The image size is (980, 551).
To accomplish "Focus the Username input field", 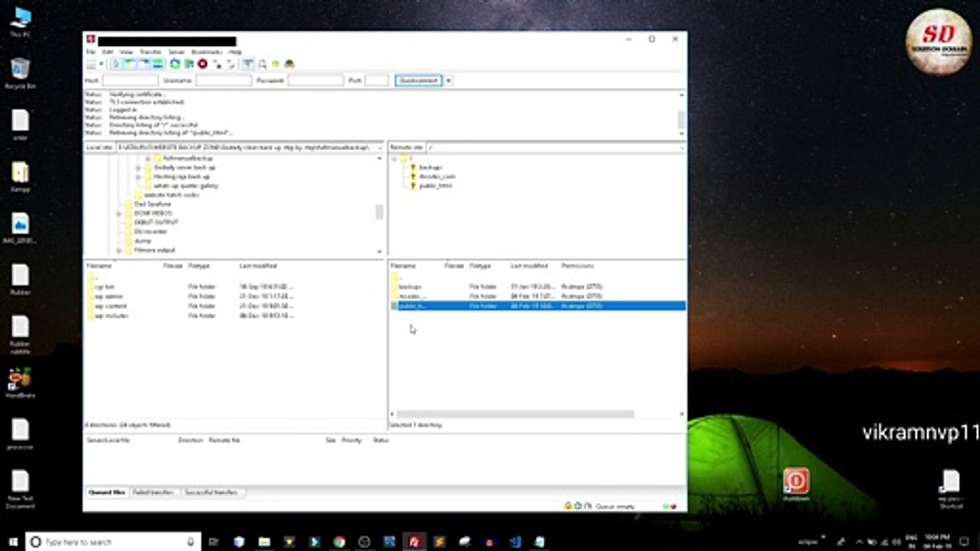I will (224, 80).
